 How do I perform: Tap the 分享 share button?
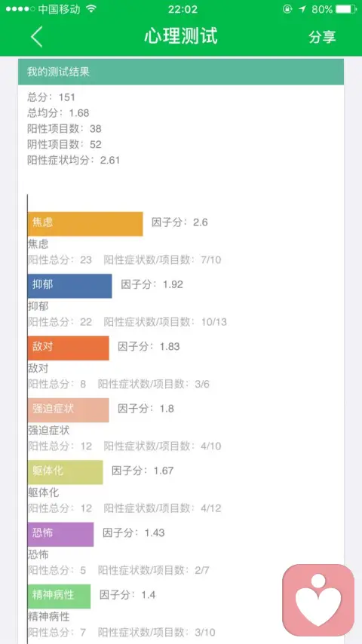(x=322, y=37)
